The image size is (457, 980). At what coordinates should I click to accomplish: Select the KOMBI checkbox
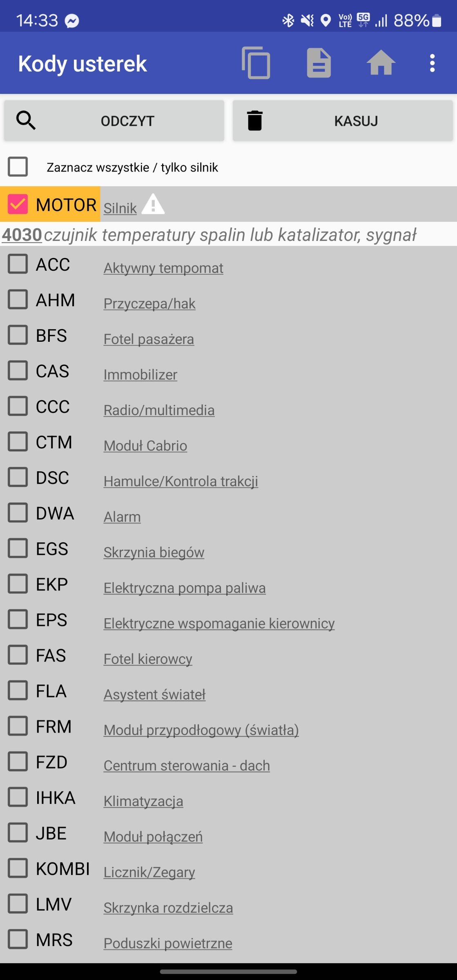pos(18,868)
